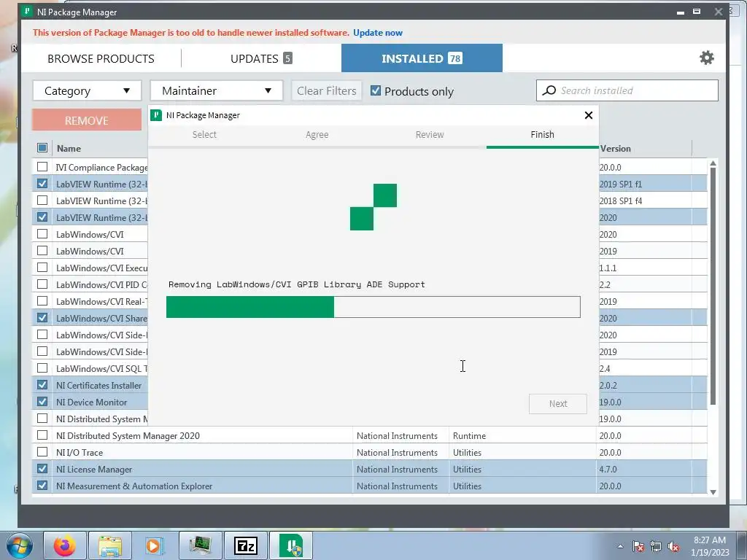Click the Finish step in the wizard
The width and height of the screenshot is (747, 560).
click(x=542, y=134)
